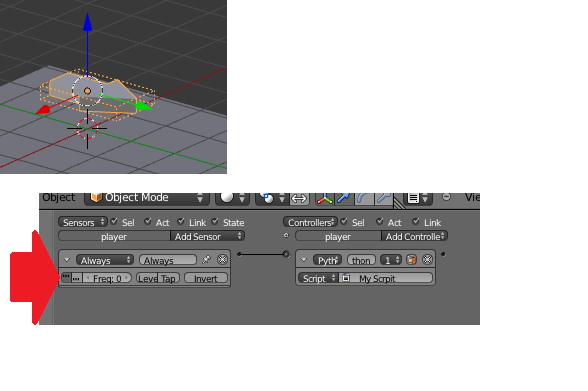
Task: Click the controller output link socket
Action: pos(443,254)
